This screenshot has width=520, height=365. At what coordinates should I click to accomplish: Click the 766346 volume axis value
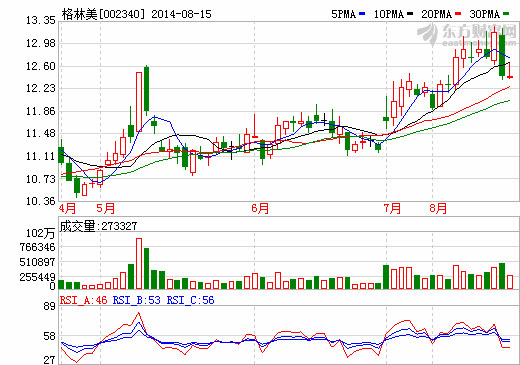pyautogui.click(x=37, y=247)
